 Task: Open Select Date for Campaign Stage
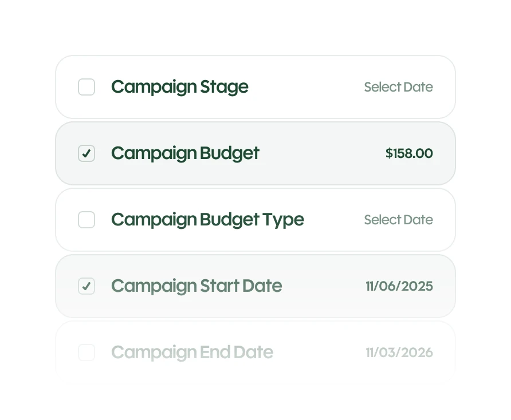coord(398,87)
